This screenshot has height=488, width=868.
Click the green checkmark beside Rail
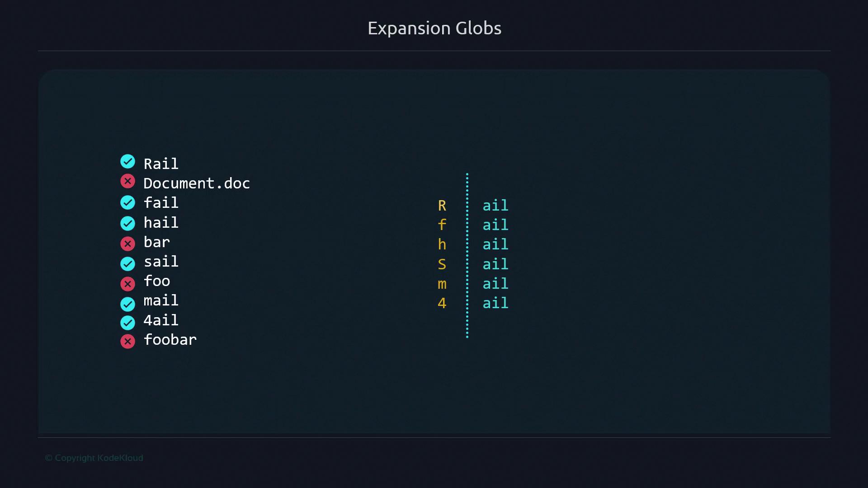pos(127,162)
